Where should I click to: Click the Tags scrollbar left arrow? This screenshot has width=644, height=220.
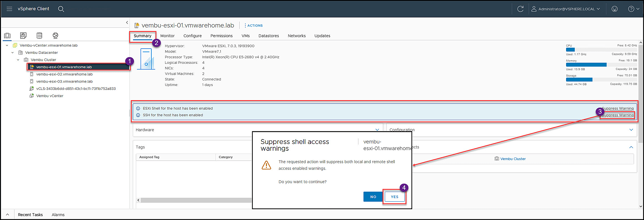[138, 200]
